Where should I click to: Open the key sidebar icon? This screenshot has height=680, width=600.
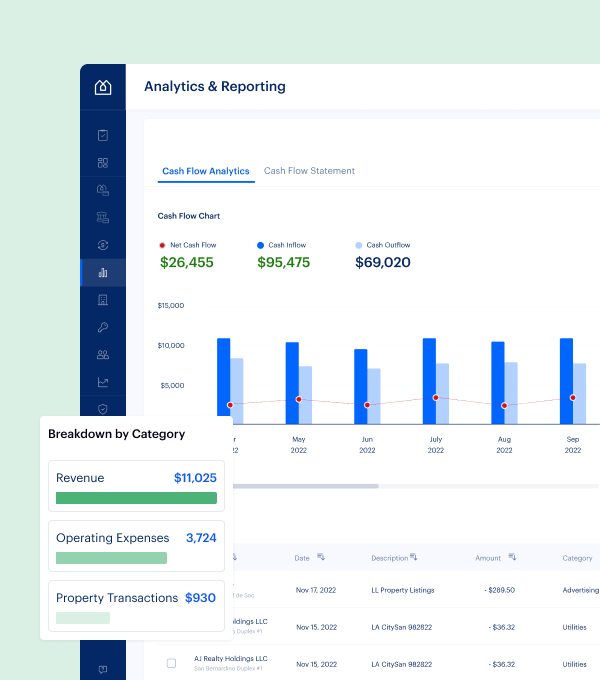click(103, 327)
